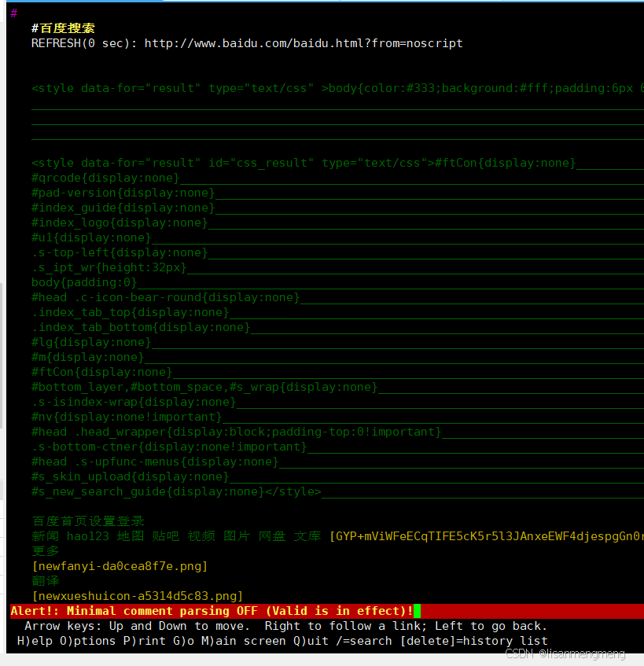Select the '#m{display:none}' line
Screen dimensions: 644x666
[88, 357]
